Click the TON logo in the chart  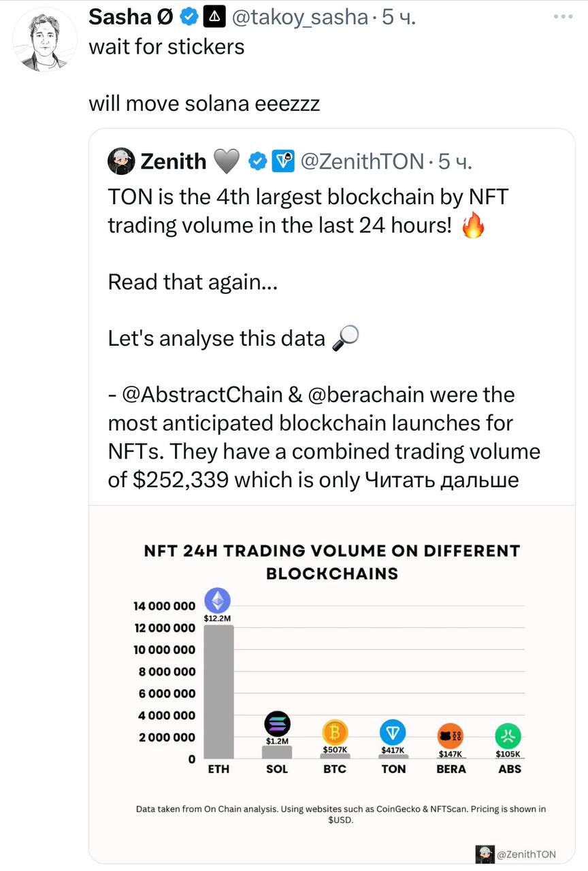(x=393, y=732)
